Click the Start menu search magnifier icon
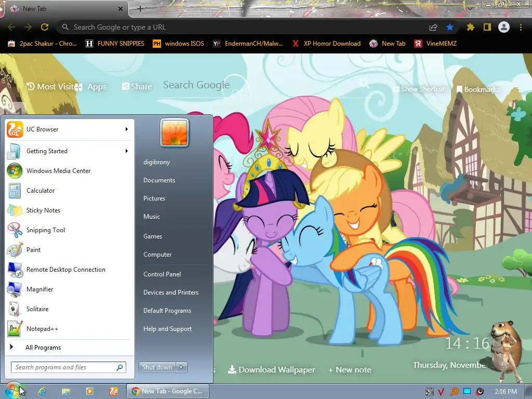Screen dimensions: 532x399 120,367
